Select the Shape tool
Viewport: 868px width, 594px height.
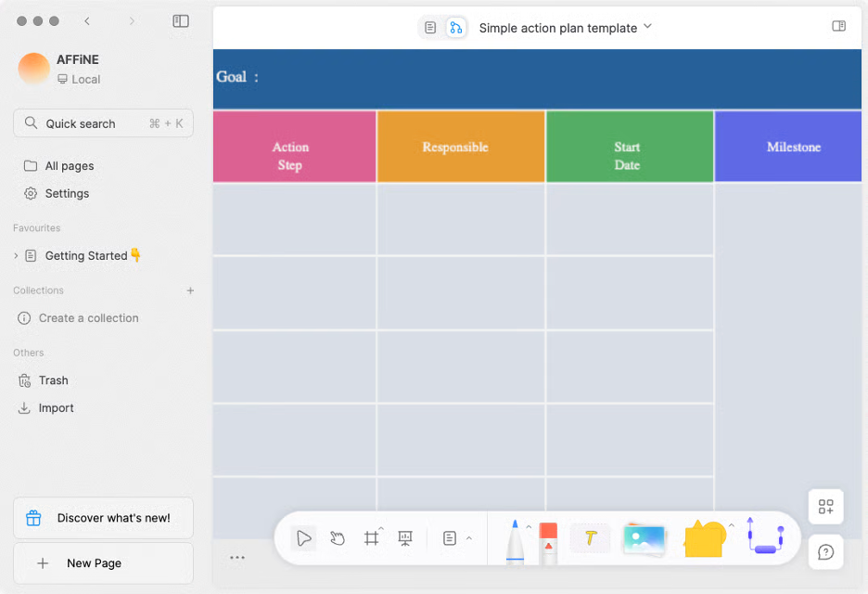click(703, 538)
